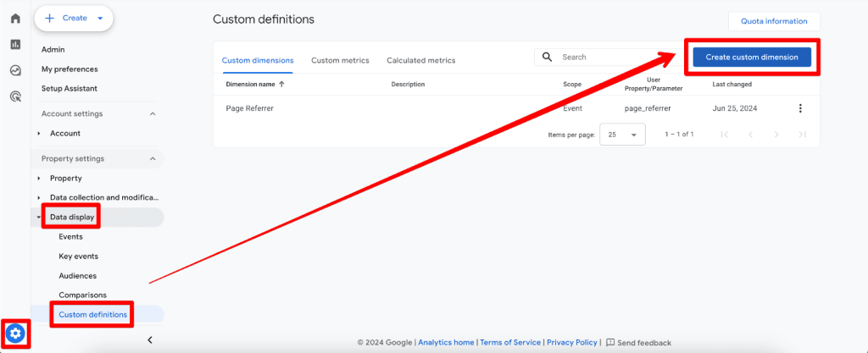The image size is (868, 353).
Task: Click the search magnifier icon
Action: coord(548,57)
